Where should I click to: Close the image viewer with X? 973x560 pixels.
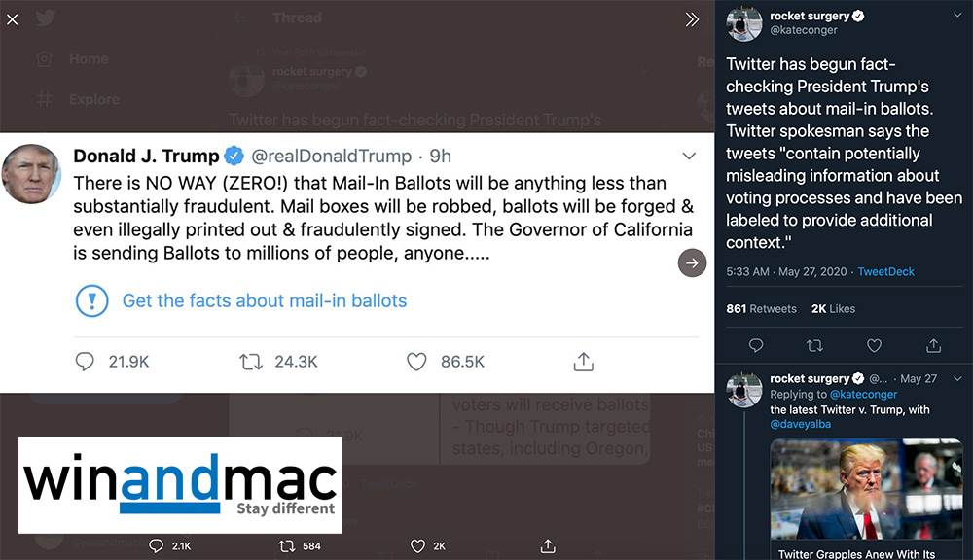pyautogui.click(x=13, y=19)
